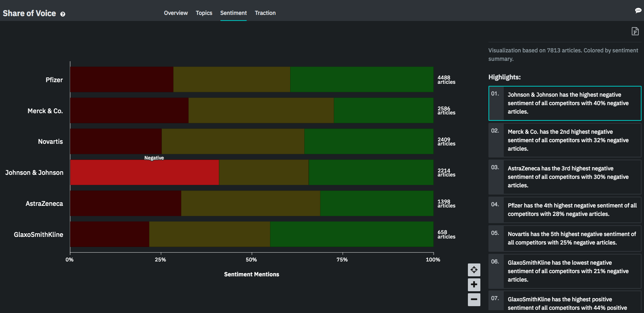Click GlaxoSmithKline positive bar segment
The width and height of the screenshot is (644, 313).
(x=352, y=234)
